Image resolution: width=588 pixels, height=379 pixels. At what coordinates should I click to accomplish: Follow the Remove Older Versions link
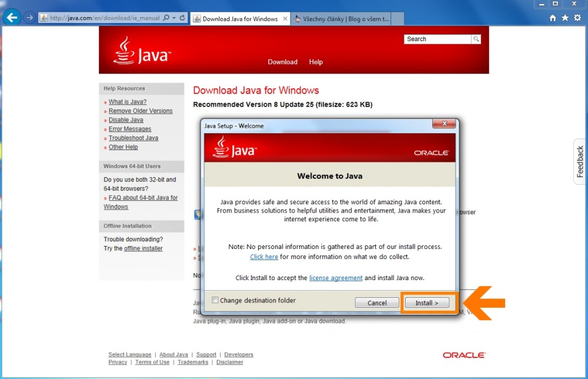pyautogui.click(x=141, y=111)
